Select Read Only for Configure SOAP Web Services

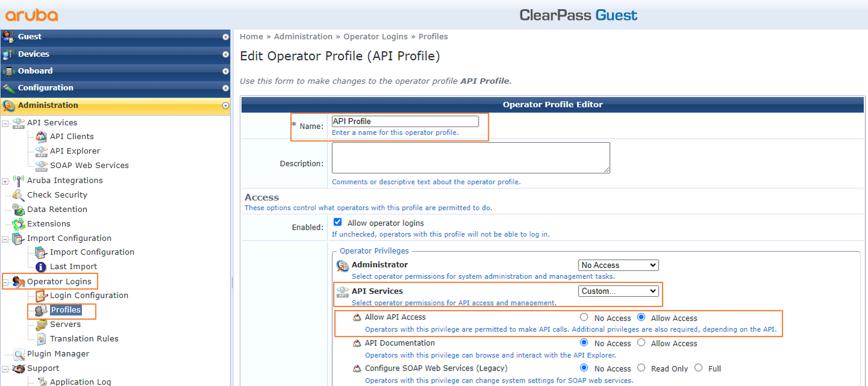point(641,368)
